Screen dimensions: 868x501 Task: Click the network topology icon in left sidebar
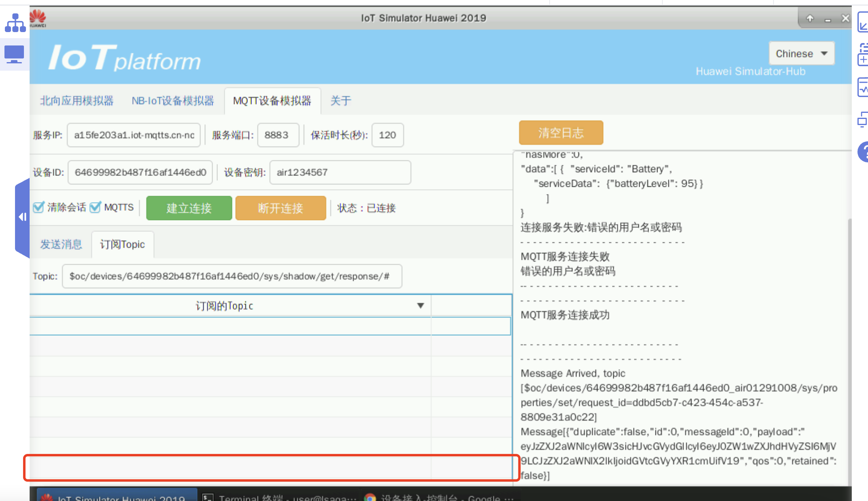[x=15, y=23]
